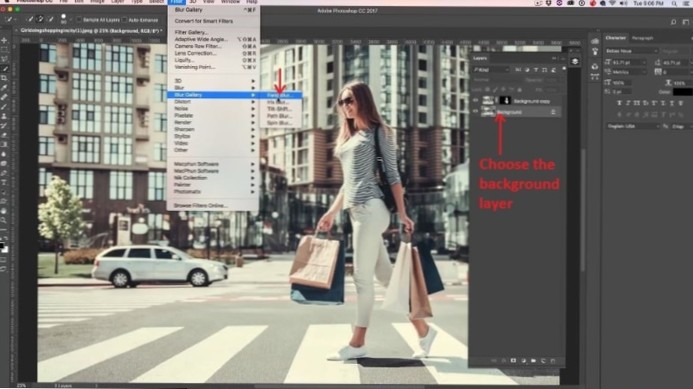693x389 pixels.
Task: Select the Move tool
Action: (x=4, y=41)
